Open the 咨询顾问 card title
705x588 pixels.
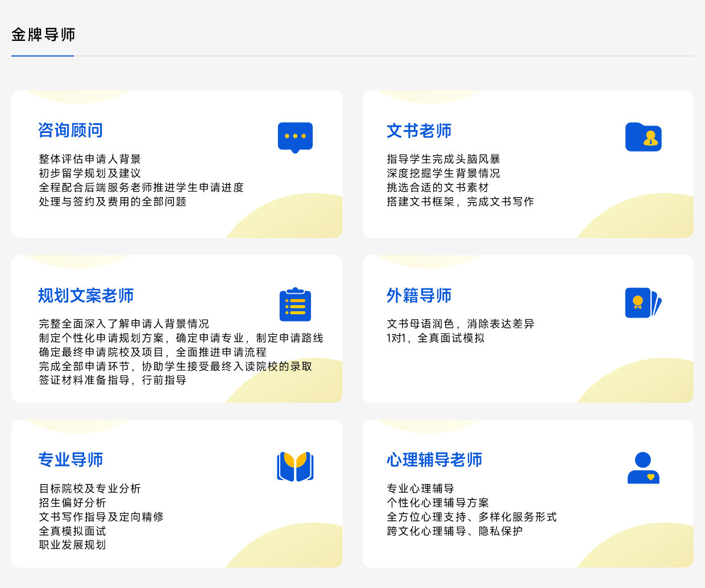coord(70,130)
